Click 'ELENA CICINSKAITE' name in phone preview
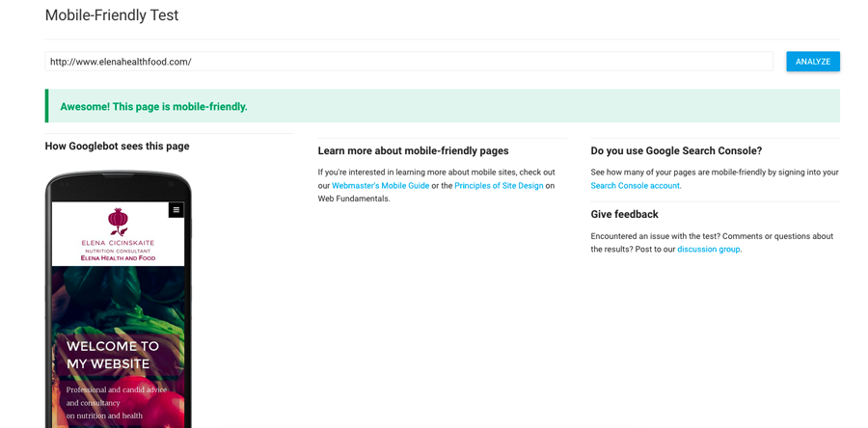Viewport: 868px width, 428px height. [x=118, y=243]
